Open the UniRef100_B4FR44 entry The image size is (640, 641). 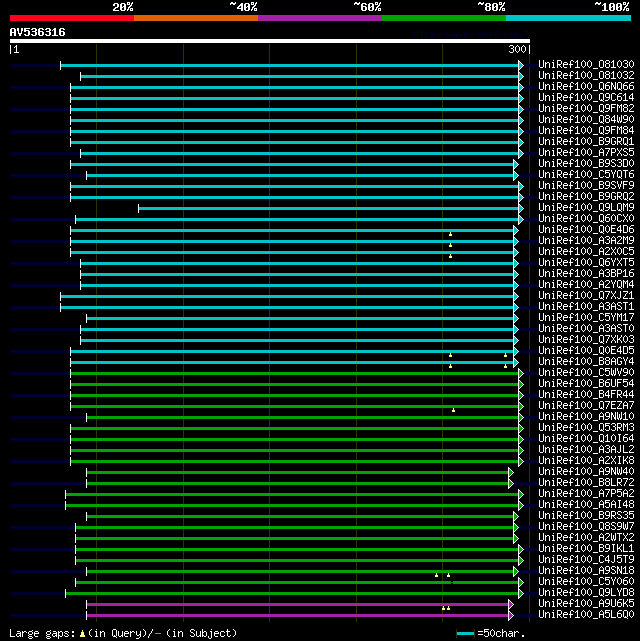point(586,395)
